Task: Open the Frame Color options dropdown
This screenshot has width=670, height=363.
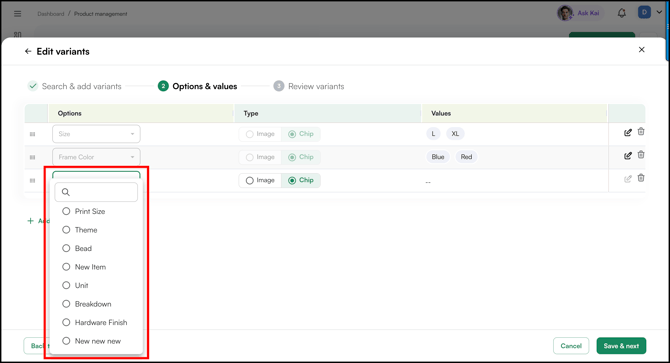Action: 96,157
